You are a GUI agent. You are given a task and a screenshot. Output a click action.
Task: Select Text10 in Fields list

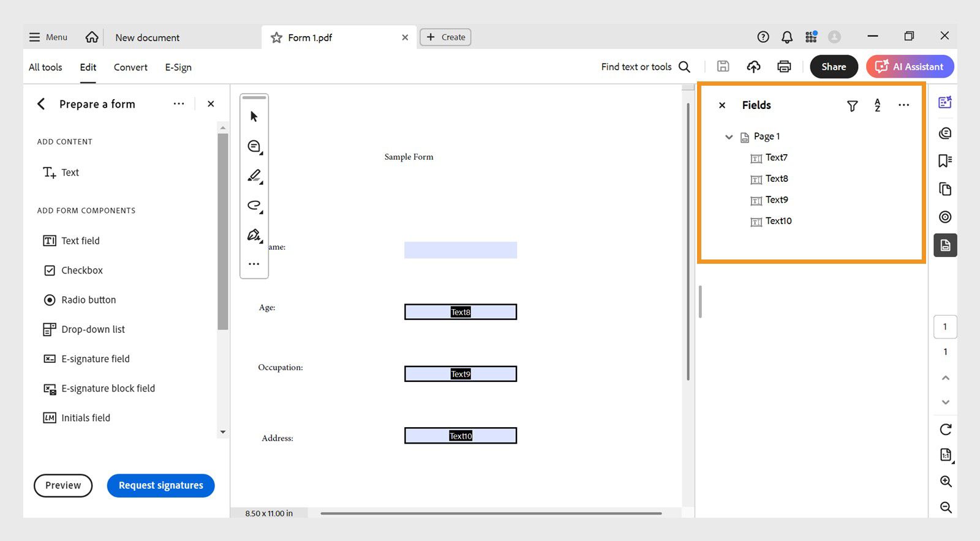click(x=771, y=222)
